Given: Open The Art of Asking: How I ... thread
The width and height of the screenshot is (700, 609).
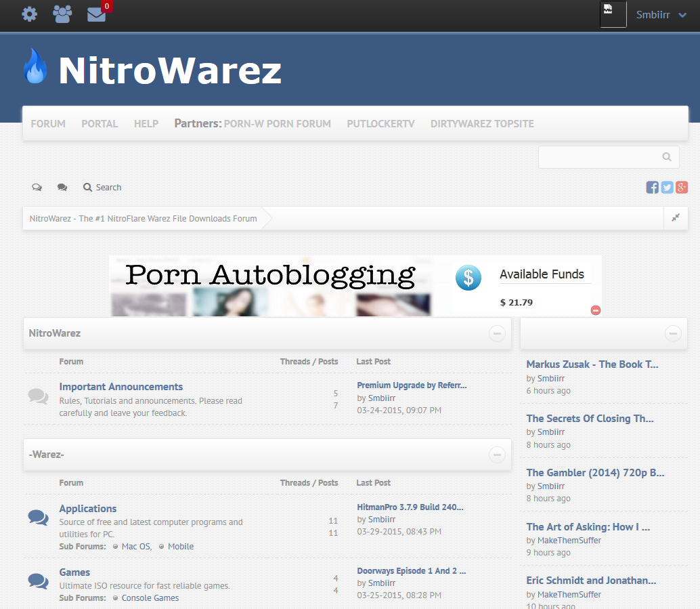Looking at the screenshot, I should (588, 527).
